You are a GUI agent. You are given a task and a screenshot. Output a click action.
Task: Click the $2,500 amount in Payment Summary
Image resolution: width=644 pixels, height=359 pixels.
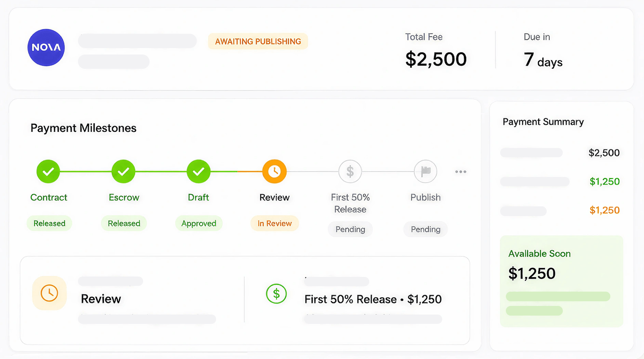(x=604, y=153)
